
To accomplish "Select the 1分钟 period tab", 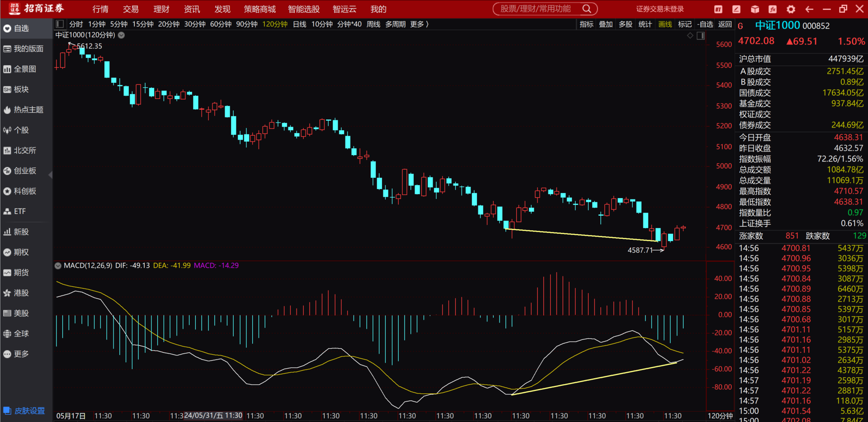I will (97, 24).
